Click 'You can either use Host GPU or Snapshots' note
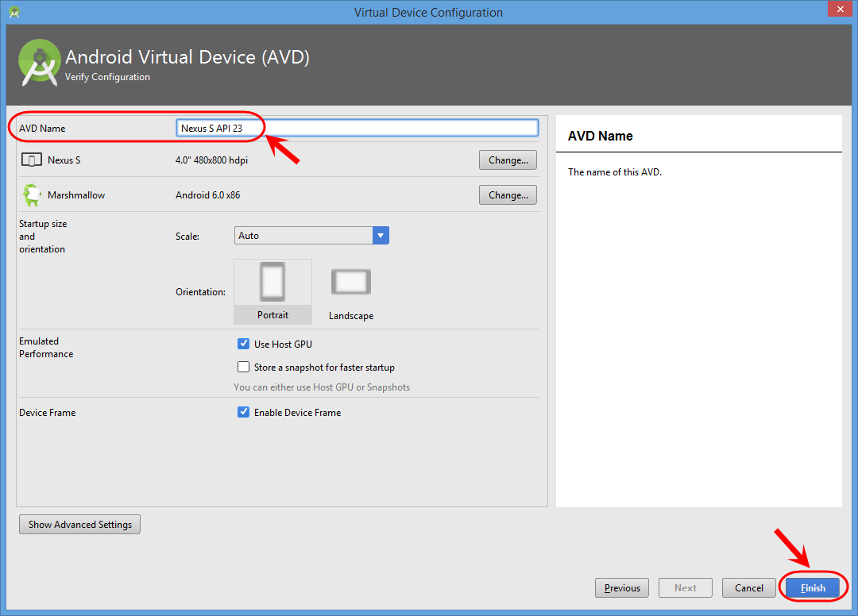Image resolution: width=858 pixels, height=616 pixels. point(322,387)
